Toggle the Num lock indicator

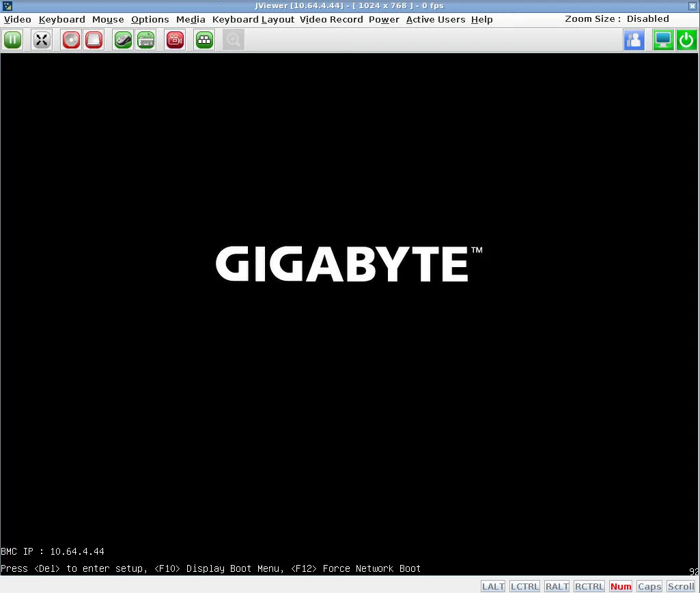coord(621,586)
